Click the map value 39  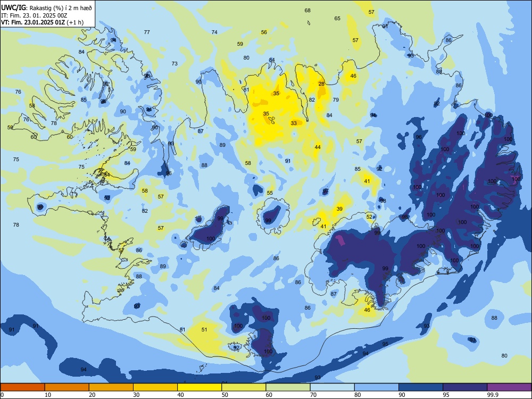pyautogui.click(x=339, y=209)
